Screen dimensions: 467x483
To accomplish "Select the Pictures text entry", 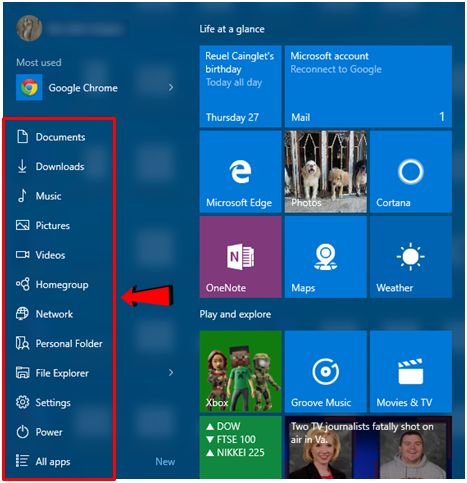I will [53, 226].
